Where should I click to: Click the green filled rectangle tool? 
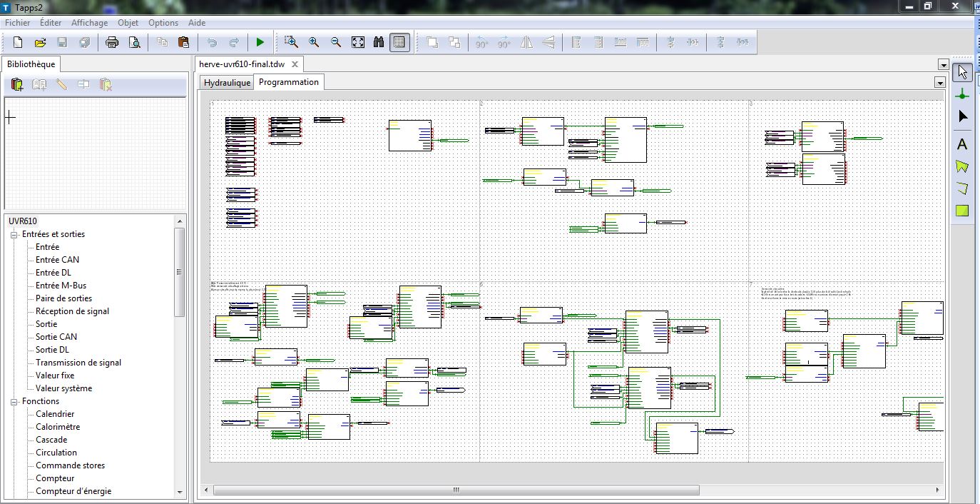click(x=962, y=211)
